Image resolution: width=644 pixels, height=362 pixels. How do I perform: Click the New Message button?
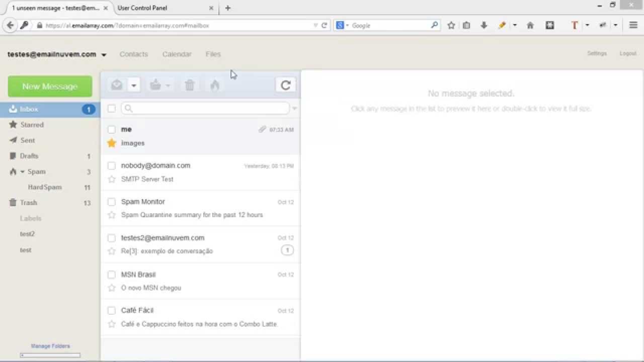click(x=50, y=86)
